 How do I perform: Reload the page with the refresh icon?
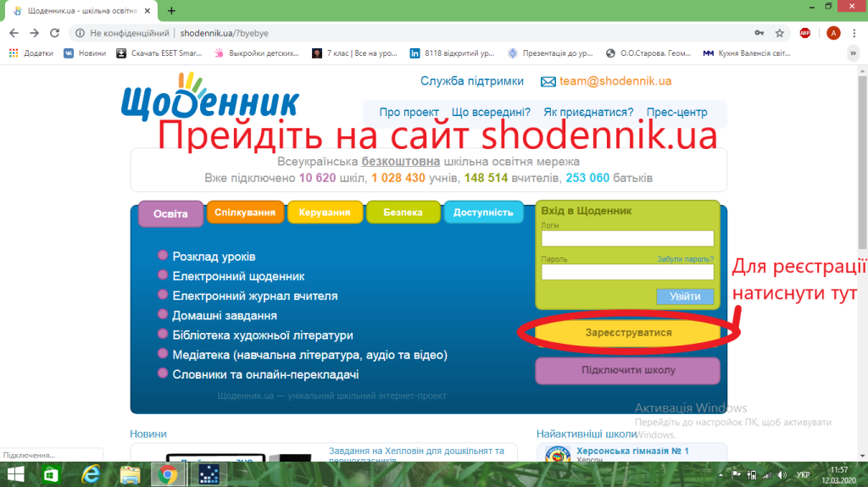[54, 33]
